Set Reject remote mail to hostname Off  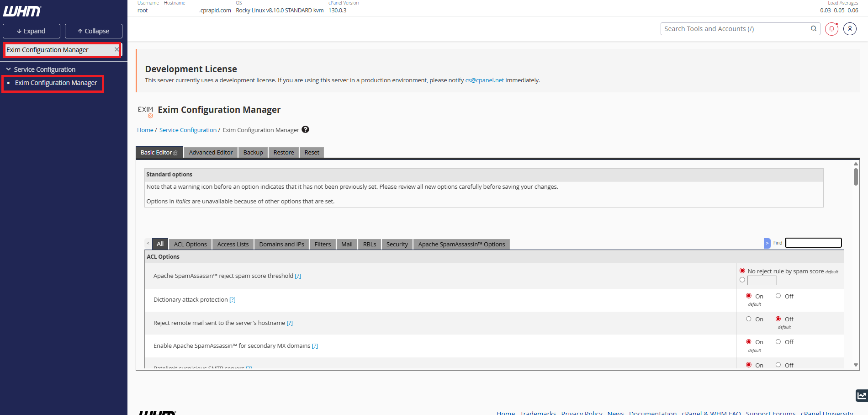coord(778,319)
